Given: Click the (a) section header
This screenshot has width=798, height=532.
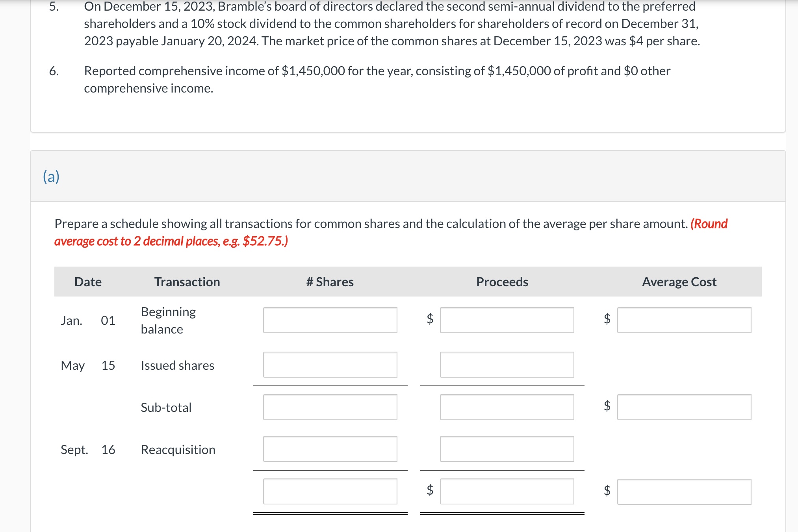Looking at the screenshot, I should (51, 177).
